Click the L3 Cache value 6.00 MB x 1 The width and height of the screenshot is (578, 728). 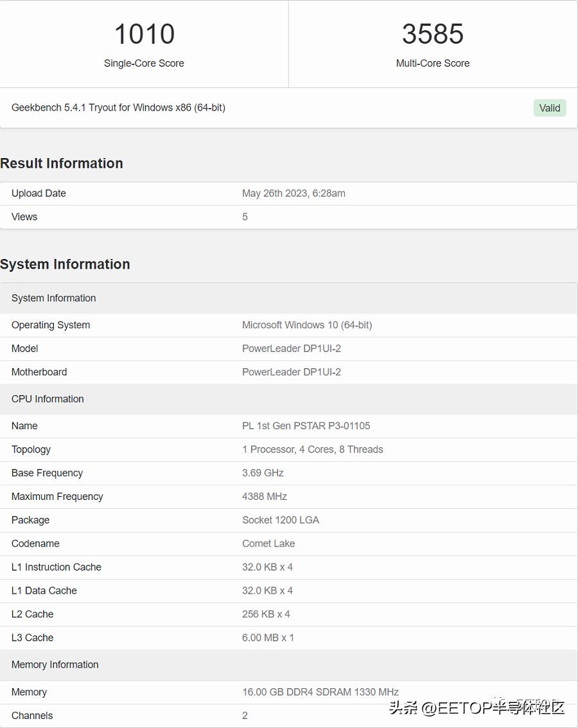[268, 637]
